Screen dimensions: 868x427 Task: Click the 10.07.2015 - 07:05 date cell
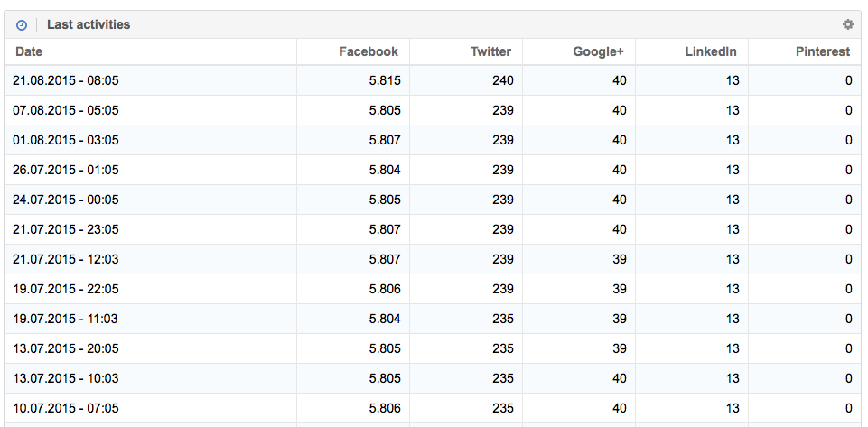[x=66, y=408]
